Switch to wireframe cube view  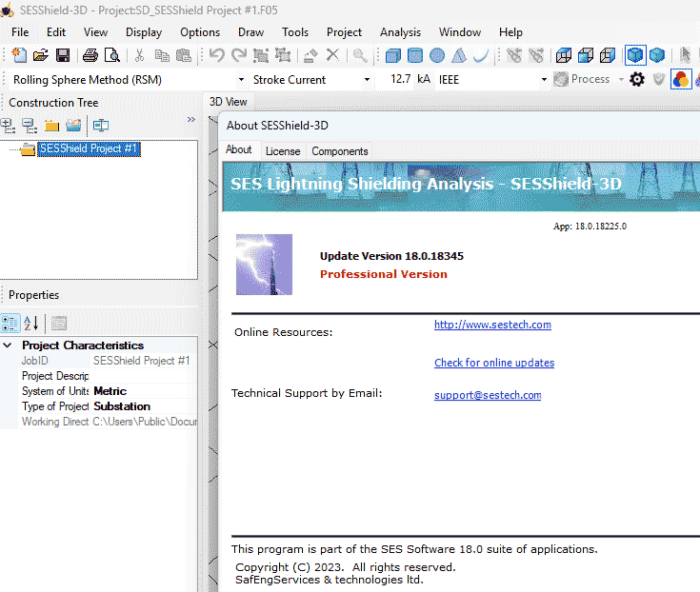click(564, 55)
